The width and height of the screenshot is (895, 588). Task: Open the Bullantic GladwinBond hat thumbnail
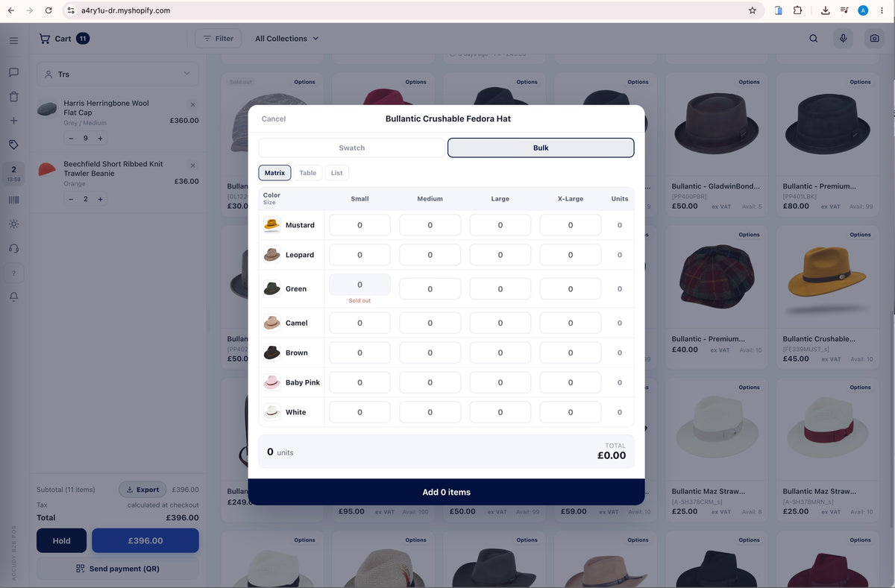[716, 124]
